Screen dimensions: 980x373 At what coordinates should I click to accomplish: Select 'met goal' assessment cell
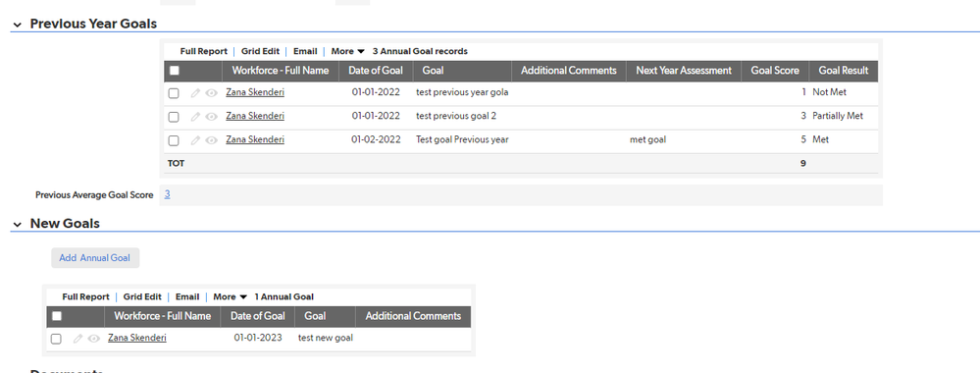click(x=648, y=139)
